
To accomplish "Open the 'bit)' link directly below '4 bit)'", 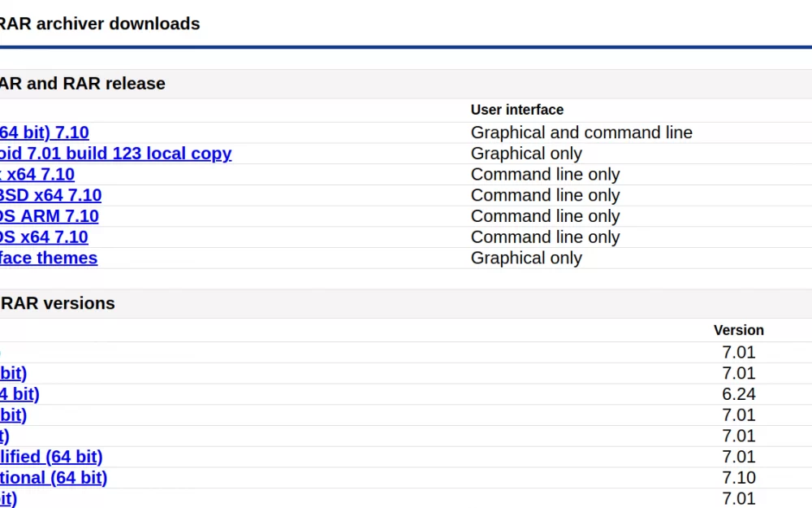I will 14,415.
